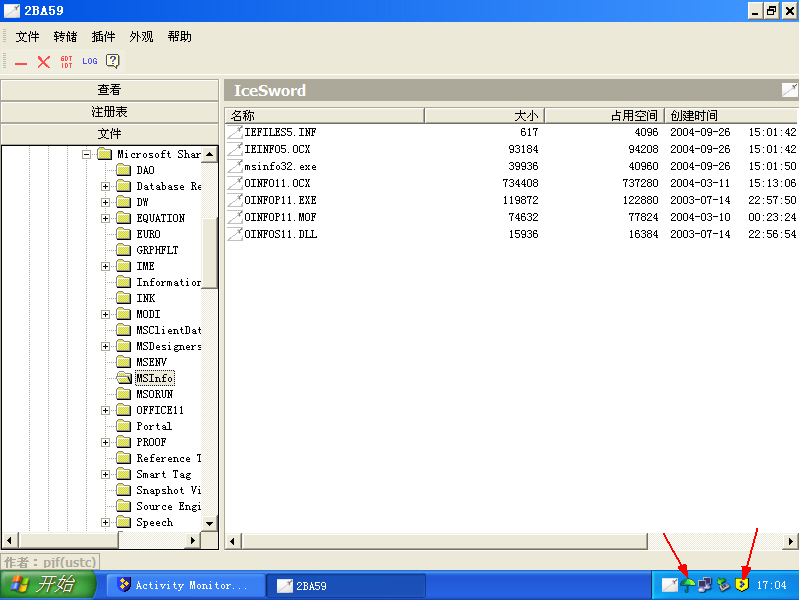Expand the Smart Tag folder node
Image resolution: width=799 pixels, height=600 pixels.
coord(105,475)
